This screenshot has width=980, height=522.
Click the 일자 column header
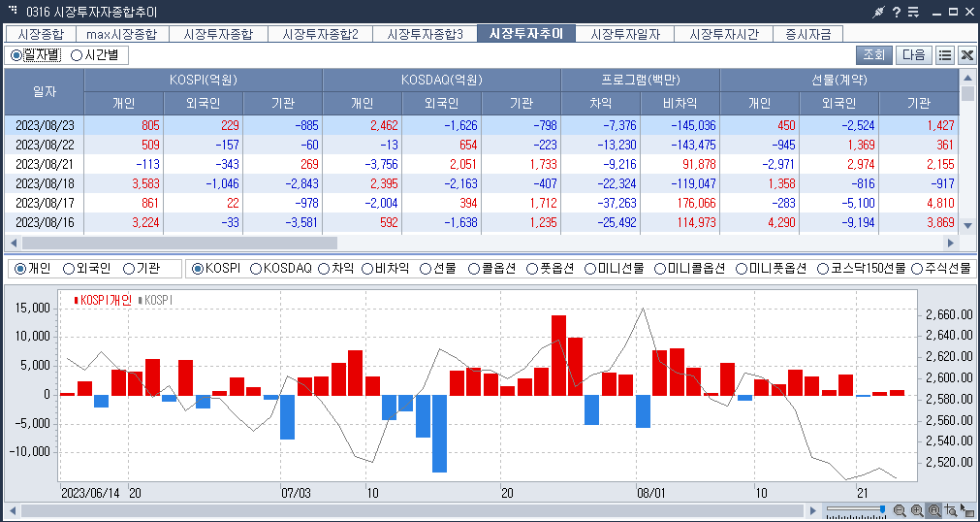coord(45,91)
